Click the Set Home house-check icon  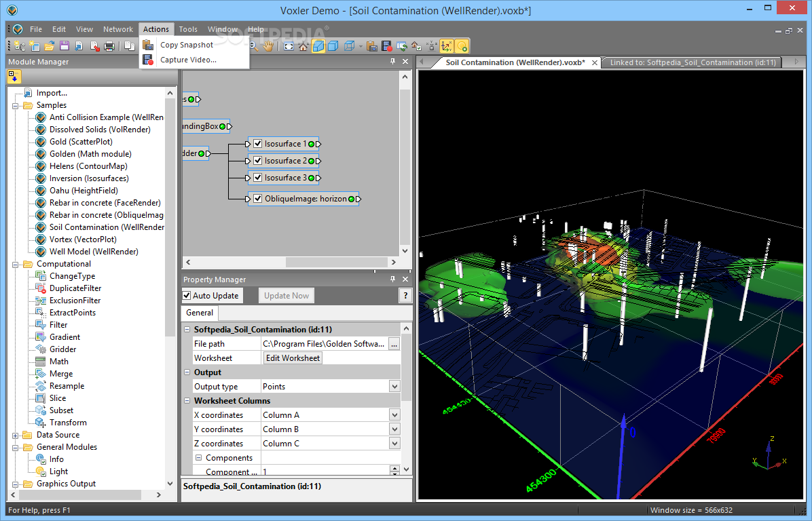[x=416, y=46]
